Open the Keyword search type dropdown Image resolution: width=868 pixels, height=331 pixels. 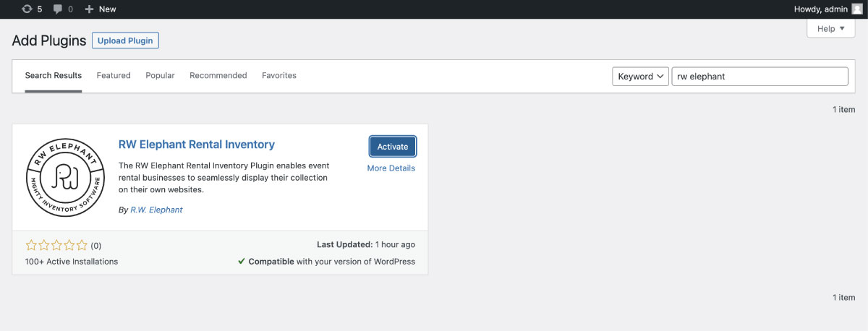click(640, 77)
